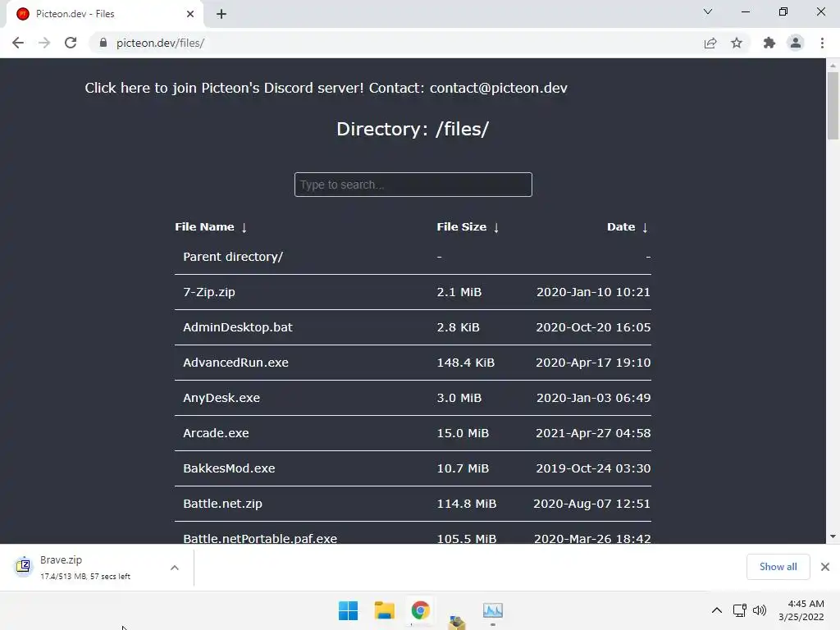The image size is (840, 630).
Task: Download the BakkesMod.exe file
Action: coord(229,468)
